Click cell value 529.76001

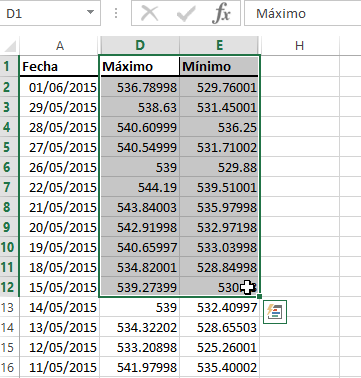(x=219, y=87)
